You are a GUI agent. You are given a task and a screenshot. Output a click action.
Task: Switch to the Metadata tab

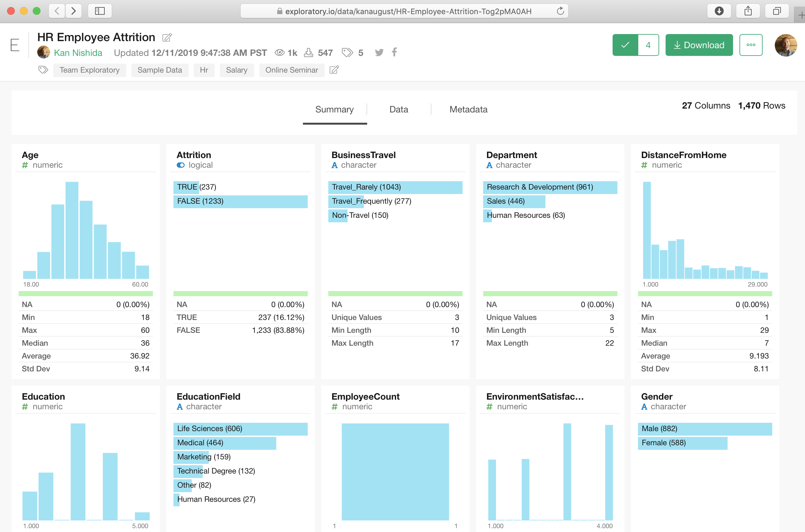[x=468, y=109]
